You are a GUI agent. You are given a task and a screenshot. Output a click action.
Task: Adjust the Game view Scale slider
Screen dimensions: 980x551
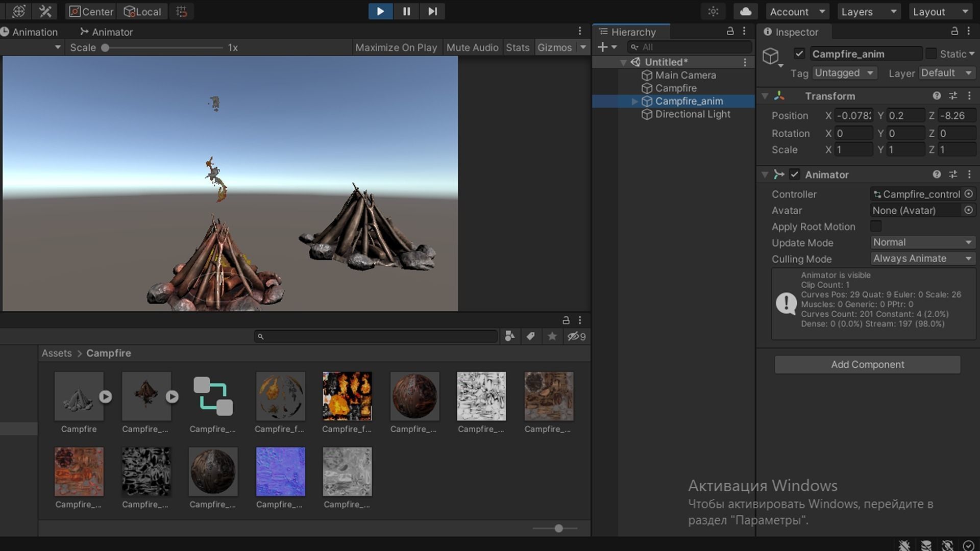[105, 47]
